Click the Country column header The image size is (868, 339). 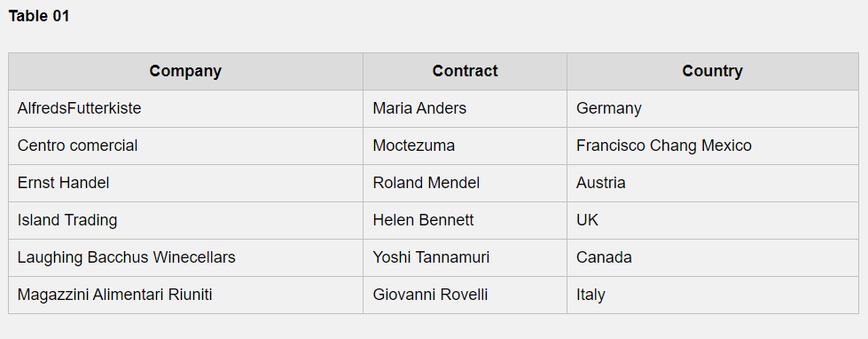tap(713, 72)
